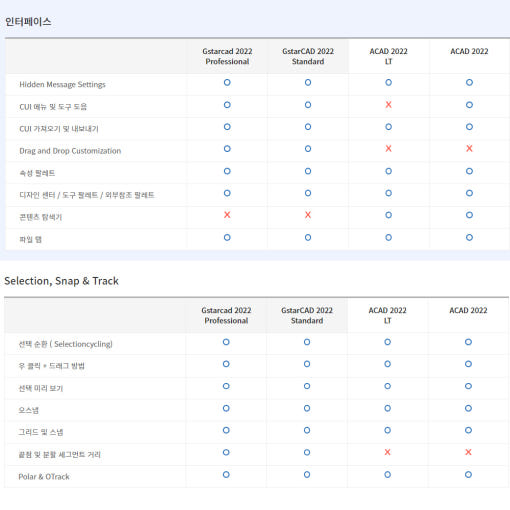Click the 파일 탭 row label
Screen dimensions: 510x510
[x=30, y=239]
